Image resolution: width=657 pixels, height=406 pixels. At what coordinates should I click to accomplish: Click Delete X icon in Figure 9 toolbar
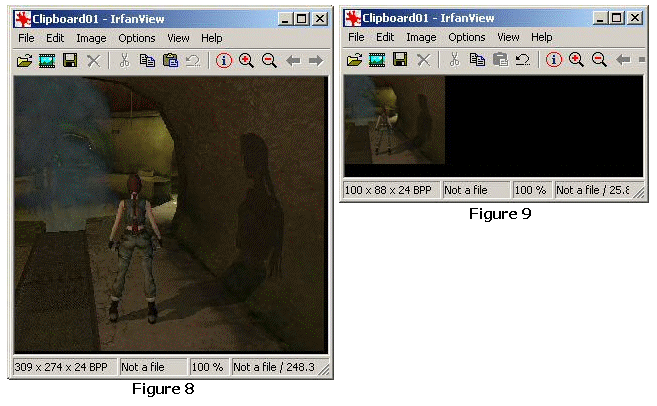tap(424, 60)
